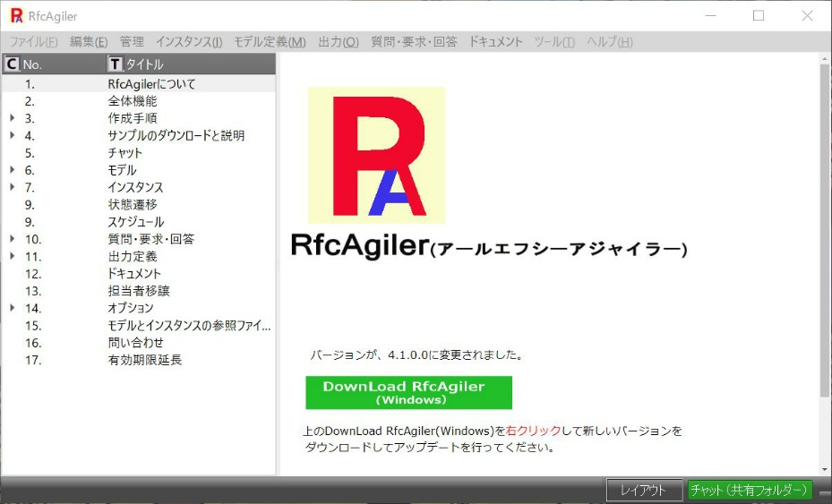This screenshot has height=504, width=832.
Task: Click the large RA logo image
Action: [376, 156]
